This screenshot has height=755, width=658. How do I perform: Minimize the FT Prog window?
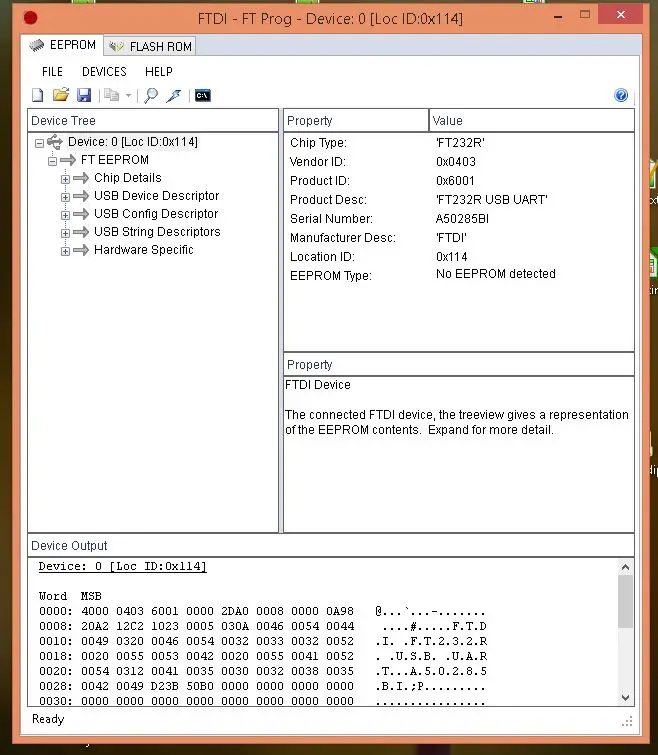(x=558, y=17)
